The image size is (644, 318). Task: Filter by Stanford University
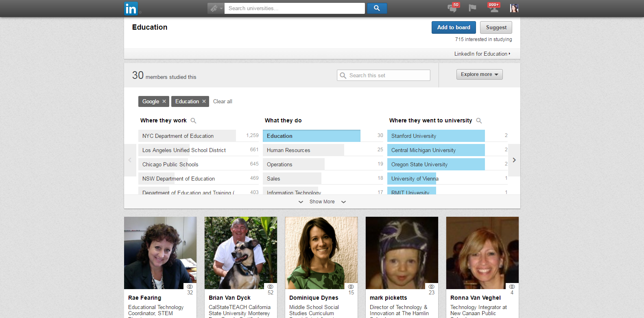coord(448,136)
